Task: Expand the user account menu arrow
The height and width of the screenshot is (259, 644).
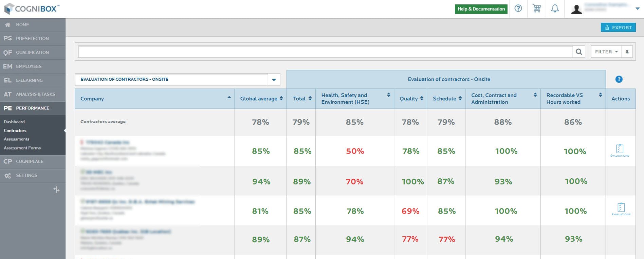Action: click(x=638, y=9)
